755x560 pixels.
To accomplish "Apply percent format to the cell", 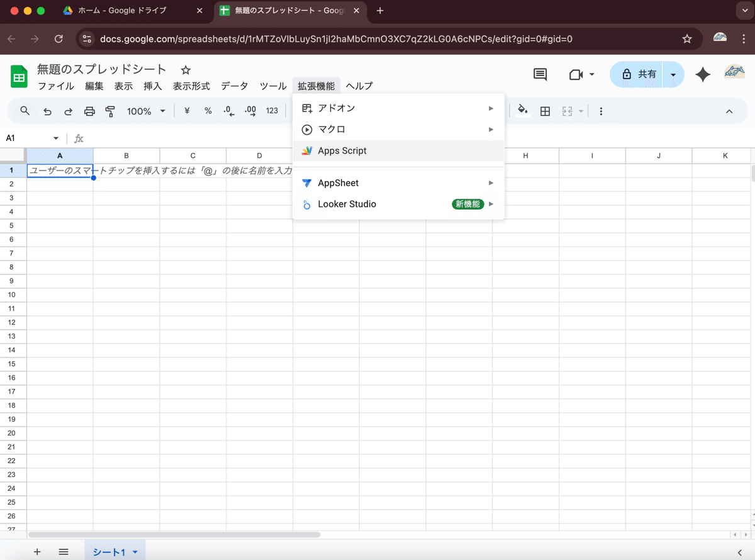I will click(x=208, y=111).
